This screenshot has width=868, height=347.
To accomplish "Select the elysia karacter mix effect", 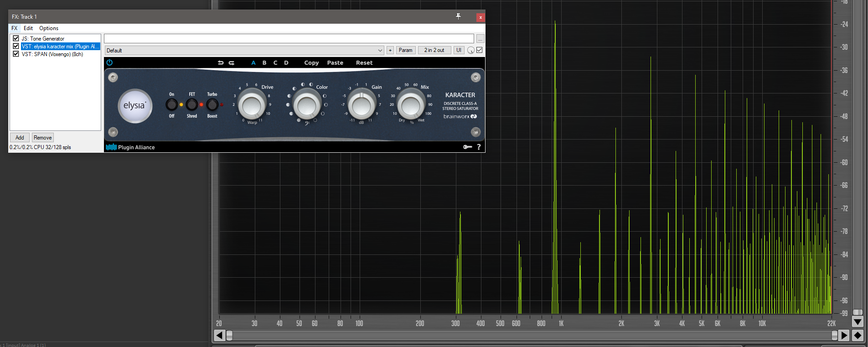I will [60, 47].
